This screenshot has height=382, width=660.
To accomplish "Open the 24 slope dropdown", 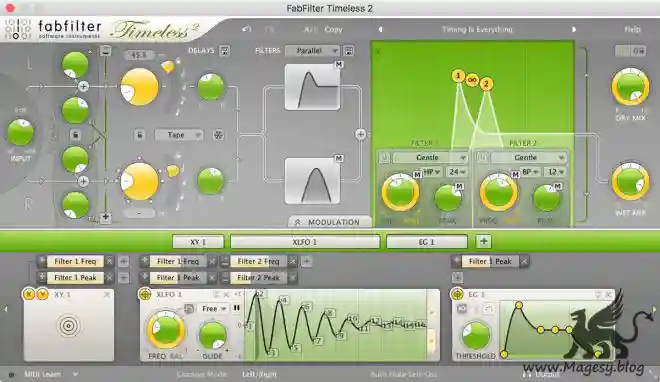I will [457, 172].
